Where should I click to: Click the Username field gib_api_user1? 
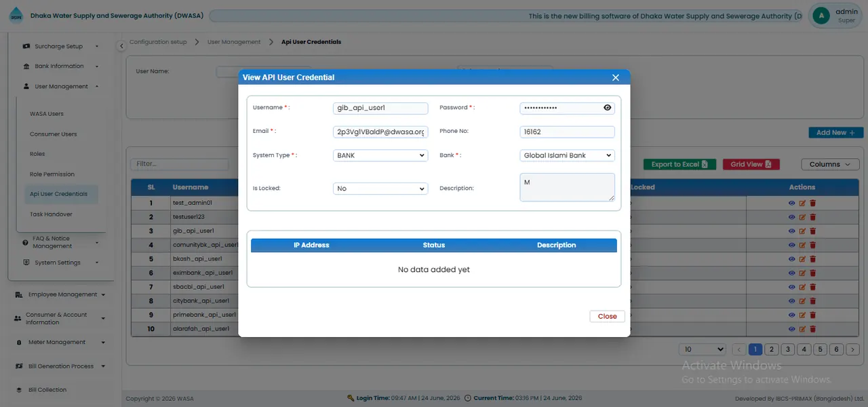380,108
